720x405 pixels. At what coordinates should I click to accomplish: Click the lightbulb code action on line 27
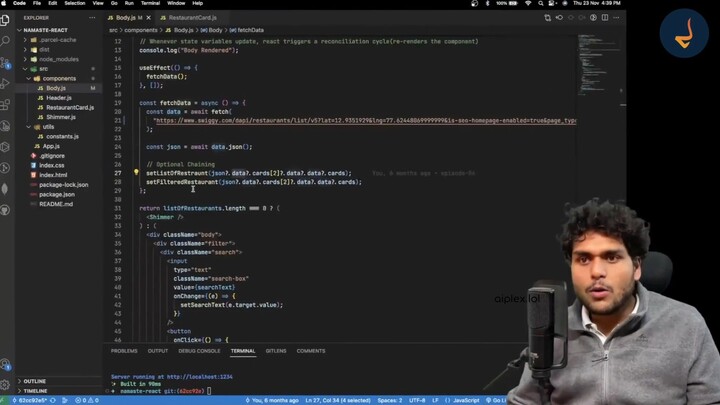[136, 173]
